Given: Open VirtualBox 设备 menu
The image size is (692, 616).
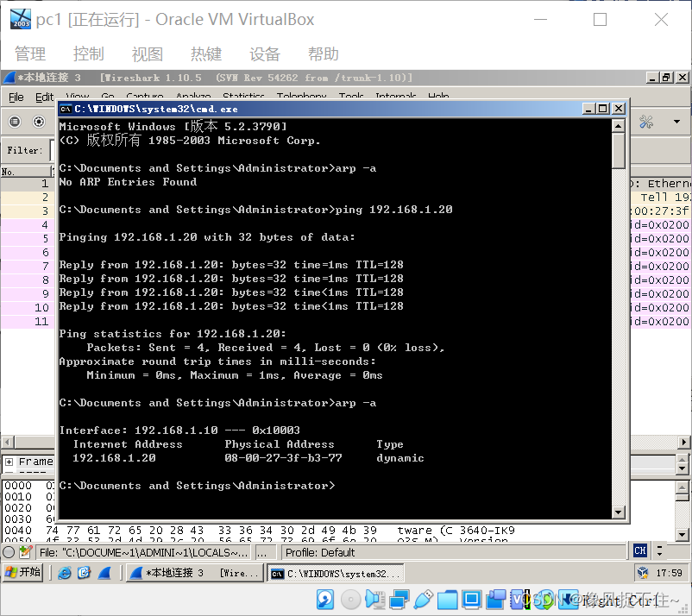Looking at the screenshot, I should 265,53.
